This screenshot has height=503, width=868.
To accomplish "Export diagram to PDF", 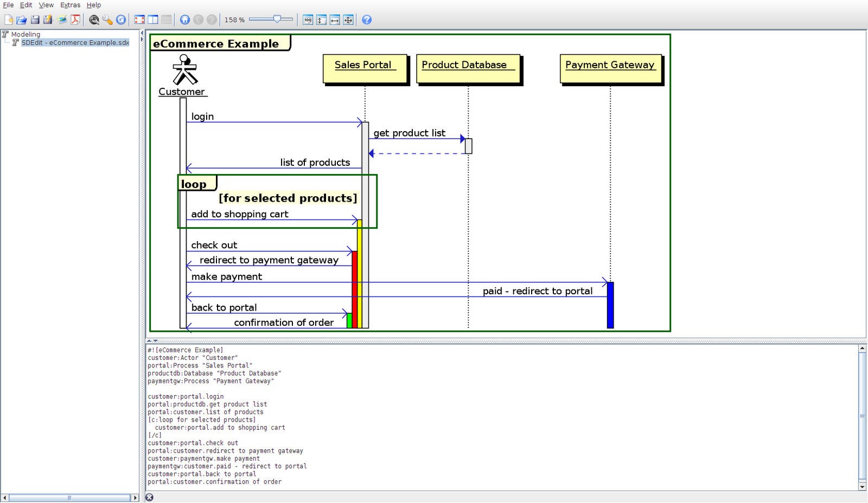I will [75, 20].
